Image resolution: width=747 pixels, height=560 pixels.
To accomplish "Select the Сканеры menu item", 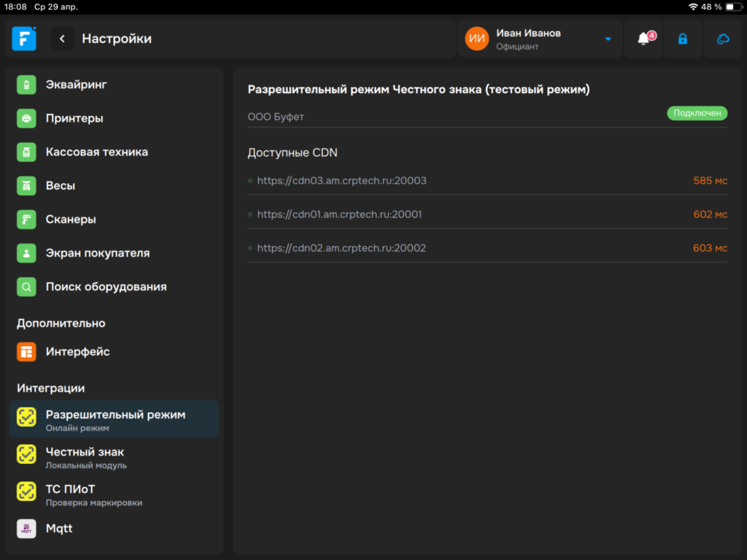I will click(x=114, y=219).
